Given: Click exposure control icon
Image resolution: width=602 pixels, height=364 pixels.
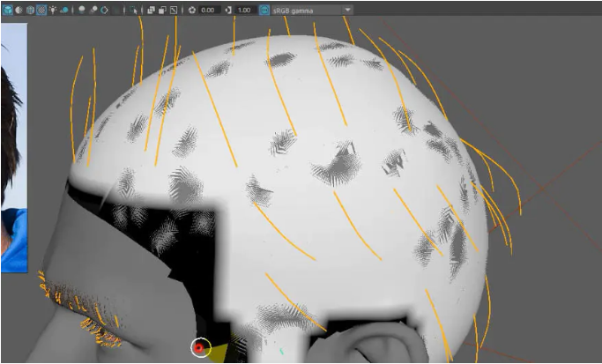Looking at the screenshot, I should (x=192, y=10).
